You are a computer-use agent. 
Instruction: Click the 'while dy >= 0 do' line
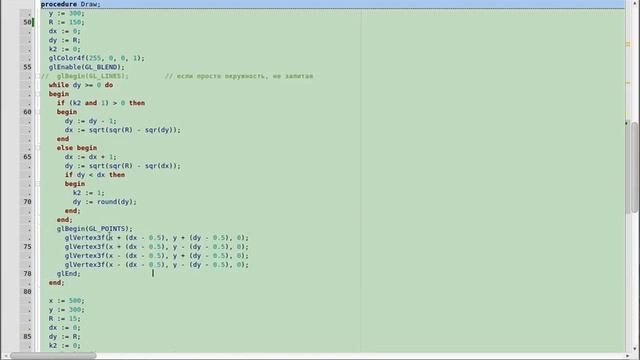[81, 85]
